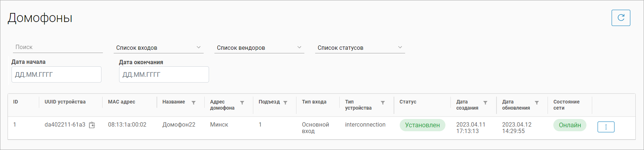Click the Установлен status badge
This screenshot has height=150, width=644.
(422, 125)
